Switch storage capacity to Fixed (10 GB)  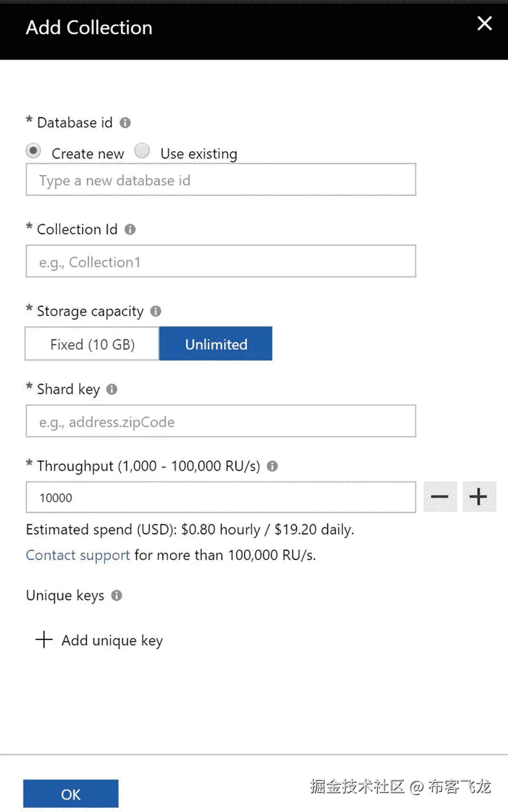coord(91,343)
